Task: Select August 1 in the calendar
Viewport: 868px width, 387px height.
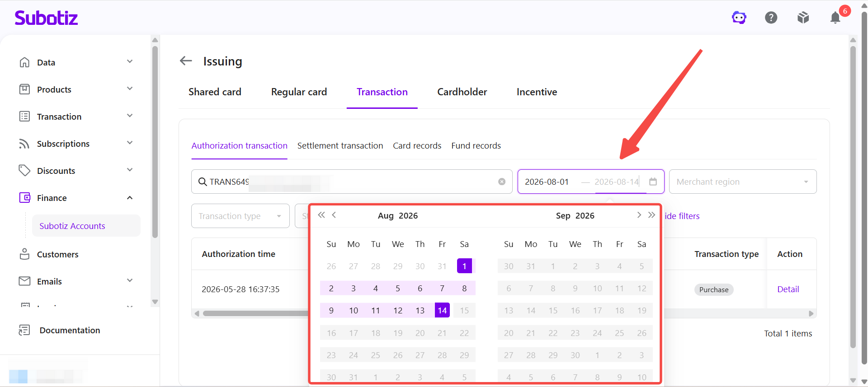Action: point(464,266)
